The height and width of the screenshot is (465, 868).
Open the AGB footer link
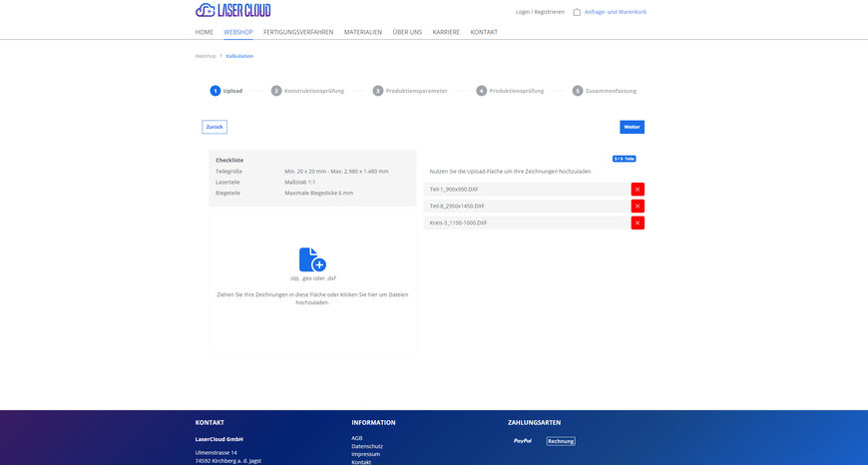tap(357, 438)
